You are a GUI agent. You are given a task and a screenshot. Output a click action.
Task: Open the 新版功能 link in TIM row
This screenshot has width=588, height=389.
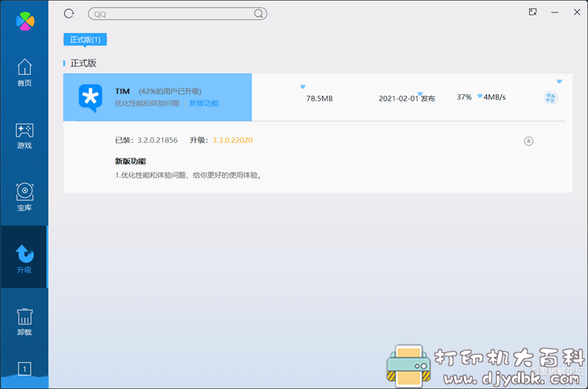(x=204, y=104)
